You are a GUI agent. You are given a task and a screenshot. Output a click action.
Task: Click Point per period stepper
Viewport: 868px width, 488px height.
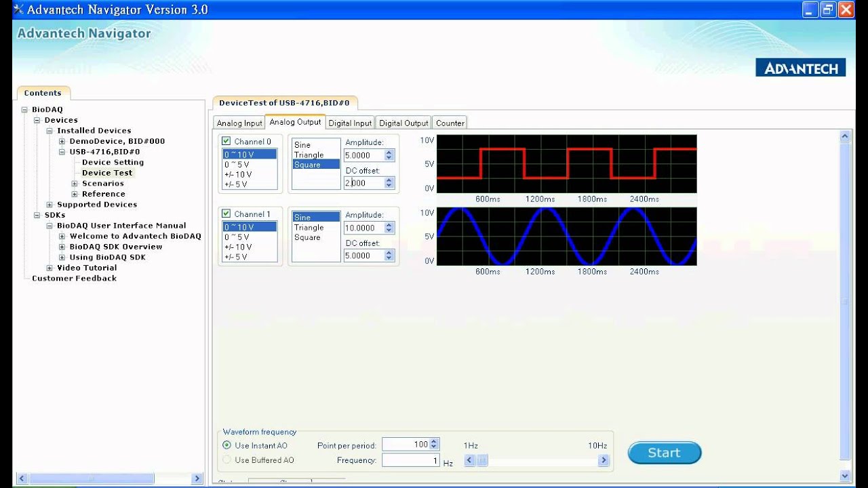[435, 445]
